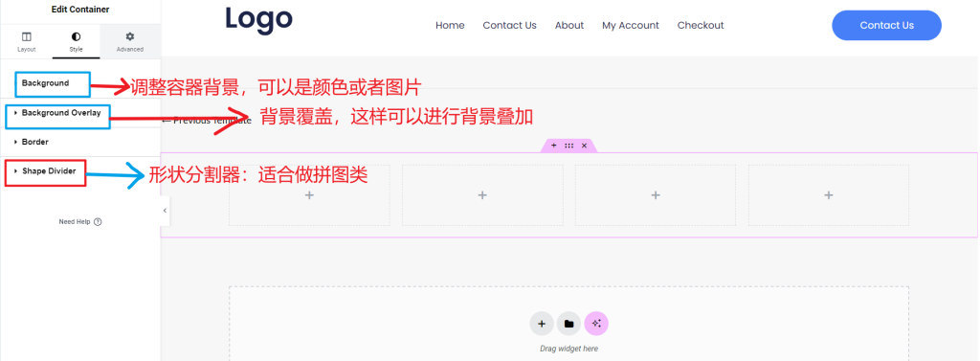Viewport: 980px width, 361px height.
Task: Click the Need Help link
Action: coord(75,221)
